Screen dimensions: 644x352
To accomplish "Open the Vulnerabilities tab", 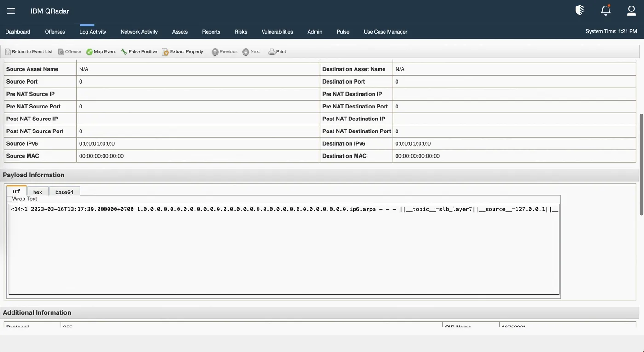I will (277, 32).
